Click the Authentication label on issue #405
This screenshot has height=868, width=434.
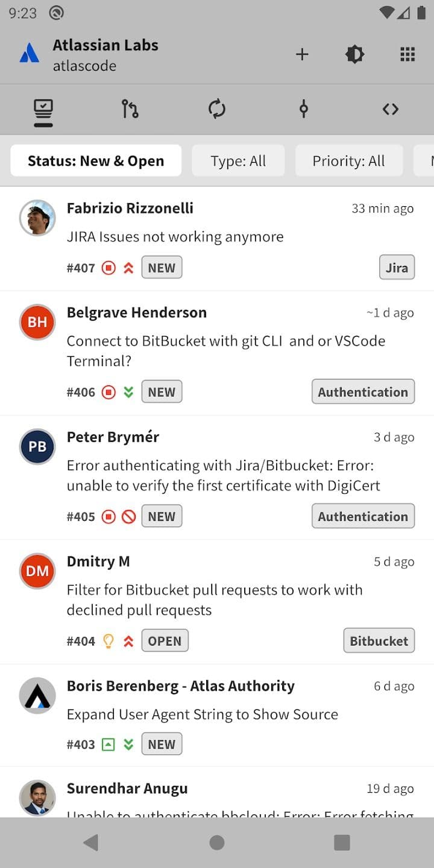(363, 516)
